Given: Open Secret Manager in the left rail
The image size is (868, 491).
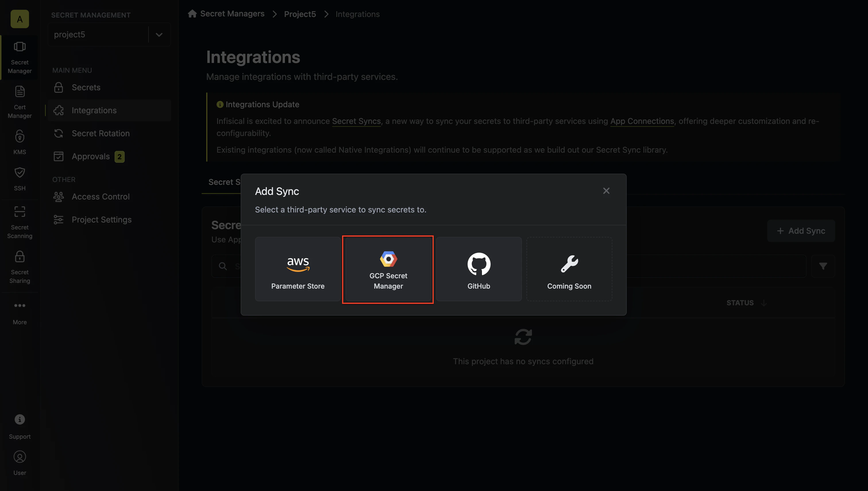Looking at the screenshot, I should point(20,57).
